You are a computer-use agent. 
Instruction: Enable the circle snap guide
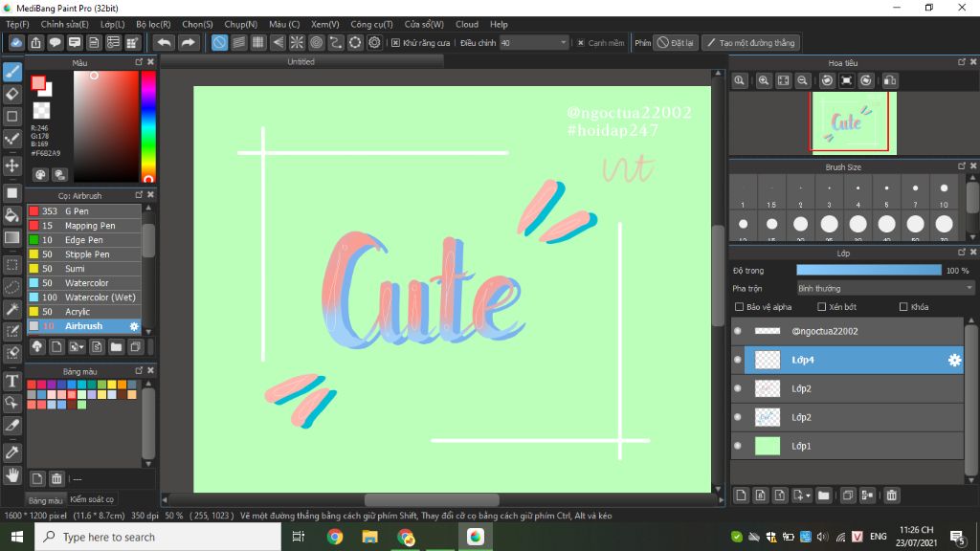pos(316,42)
